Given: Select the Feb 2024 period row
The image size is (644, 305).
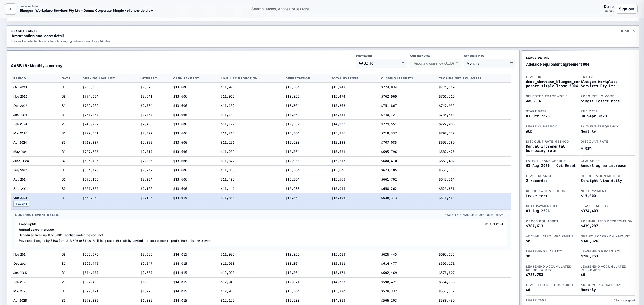Looking at the screenshot, I should pos(261,124).
